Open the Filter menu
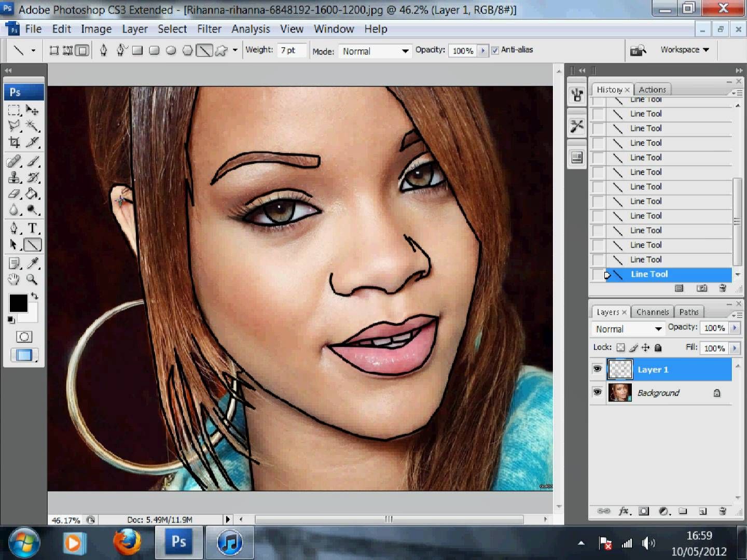This screenshot has height=560, width=747. click(x=209, y=29)
